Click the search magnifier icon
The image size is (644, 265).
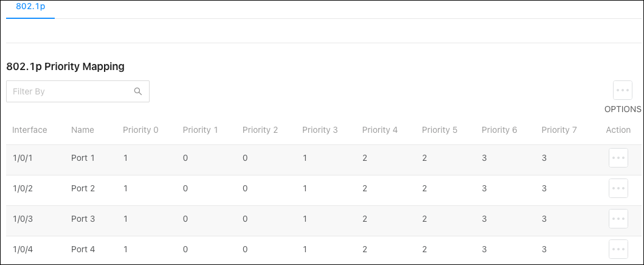pos(138,91)
